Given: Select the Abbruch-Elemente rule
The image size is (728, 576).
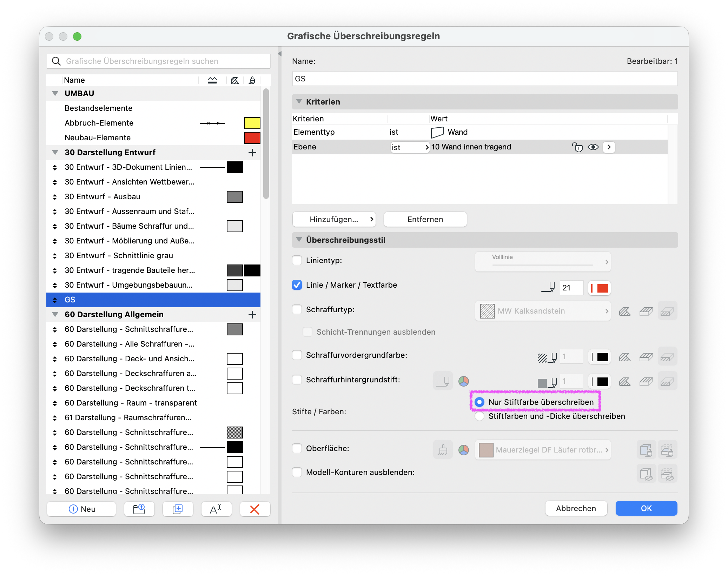Looking at the screenshot, I should [153, 123].
